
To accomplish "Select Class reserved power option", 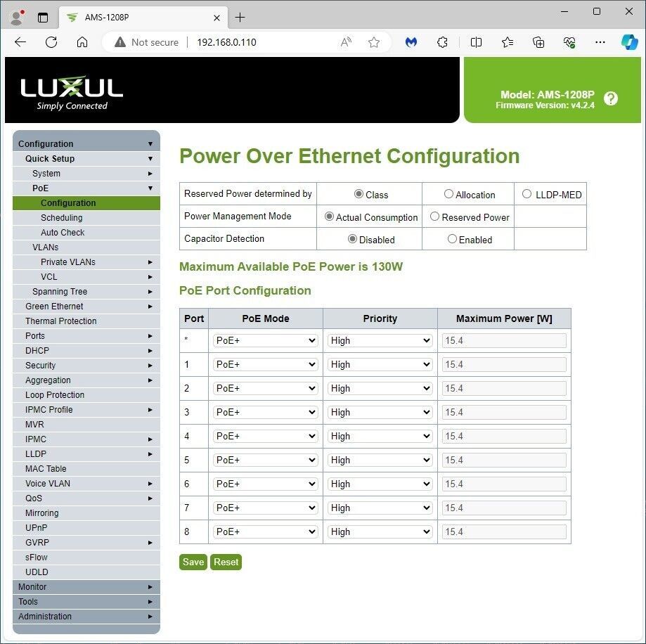I will pos(358,193).
